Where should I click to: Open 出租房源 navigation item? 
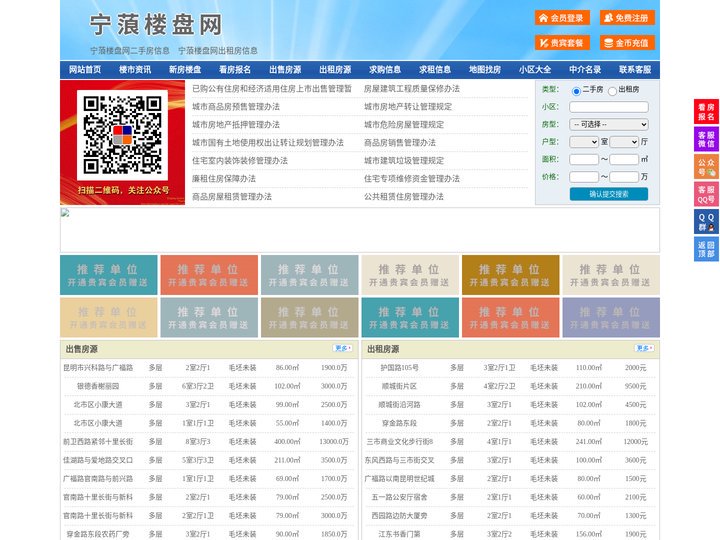pyautogui.click(x=335, y=70)
